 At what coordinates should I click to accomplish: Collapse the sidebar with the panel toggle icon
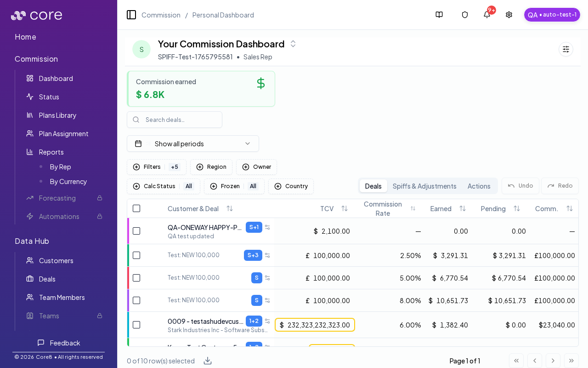[131, 15]
